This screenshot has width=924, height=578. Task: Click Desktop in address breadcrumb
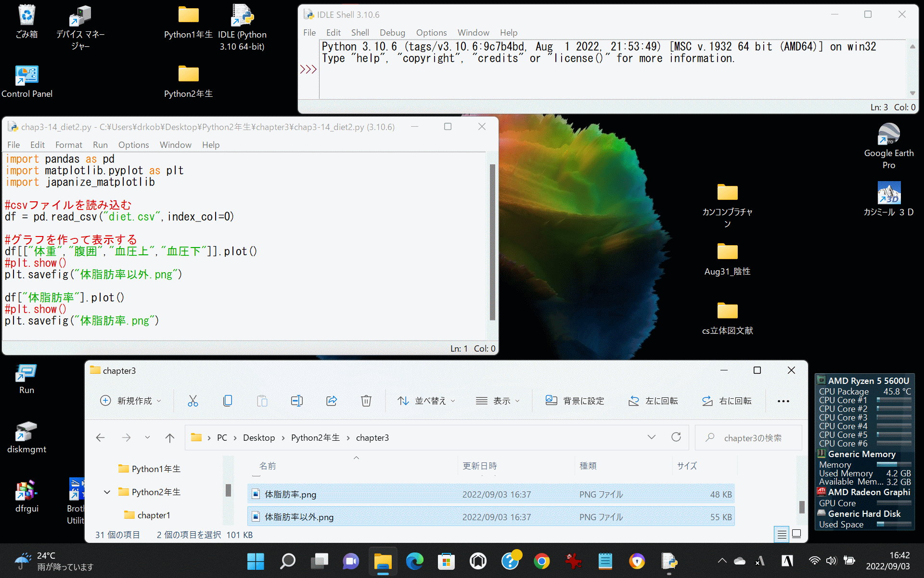tap(259, 438)
